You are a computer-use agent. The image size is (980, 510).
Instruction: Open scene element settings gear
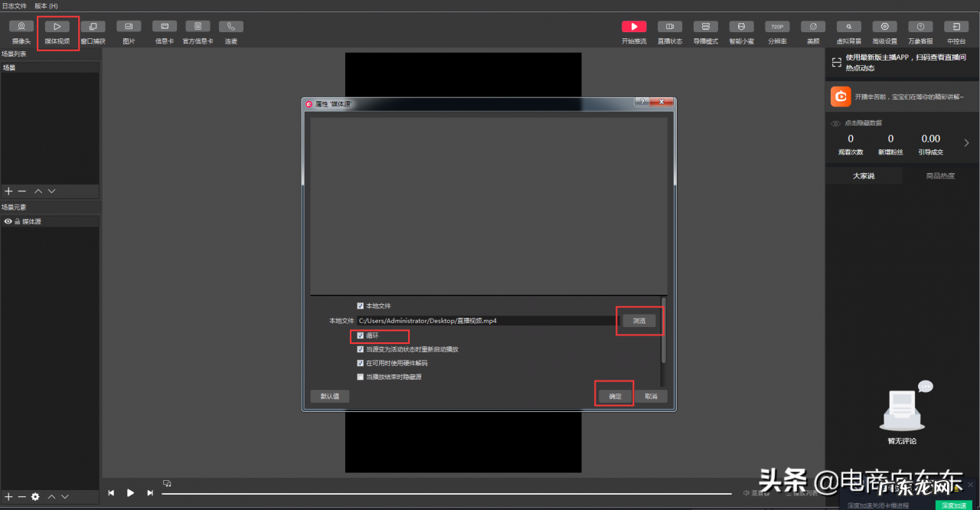pos(35,497)
